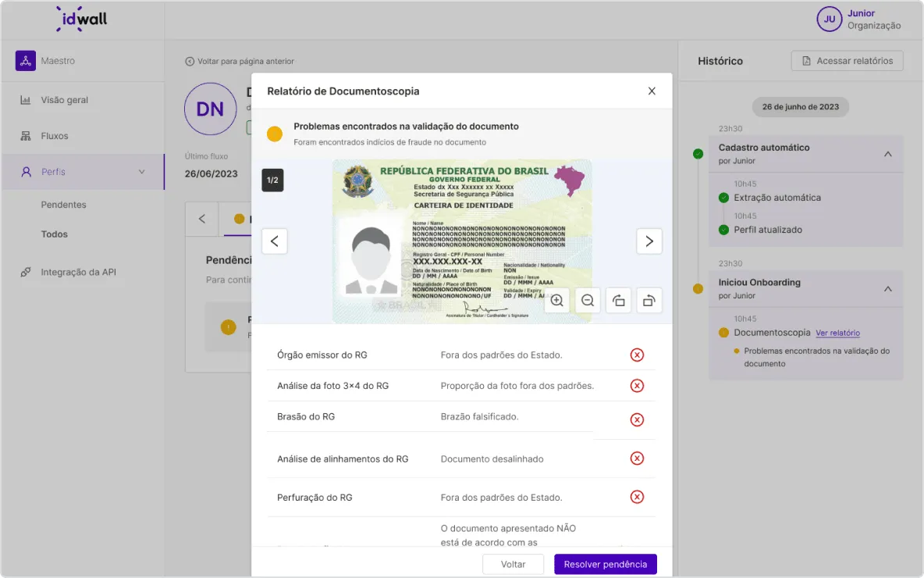
Task: Click the Visão geral label
Action: pos(64,100)
